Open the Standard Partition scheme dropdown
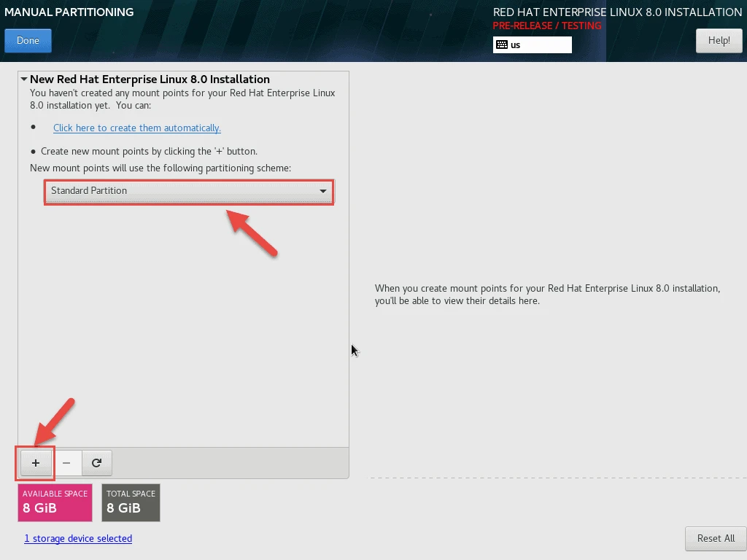 188,191
